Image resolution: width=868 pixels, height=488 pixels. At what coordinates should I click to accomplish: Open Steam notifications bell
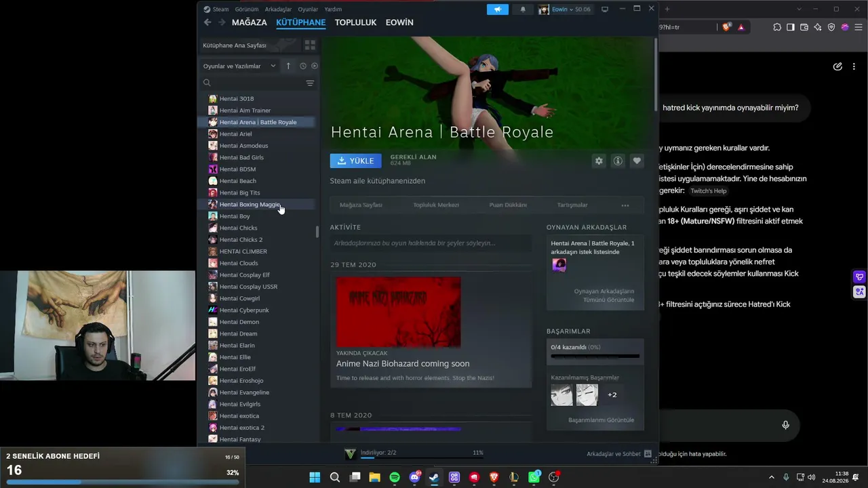tap(523, 9)
